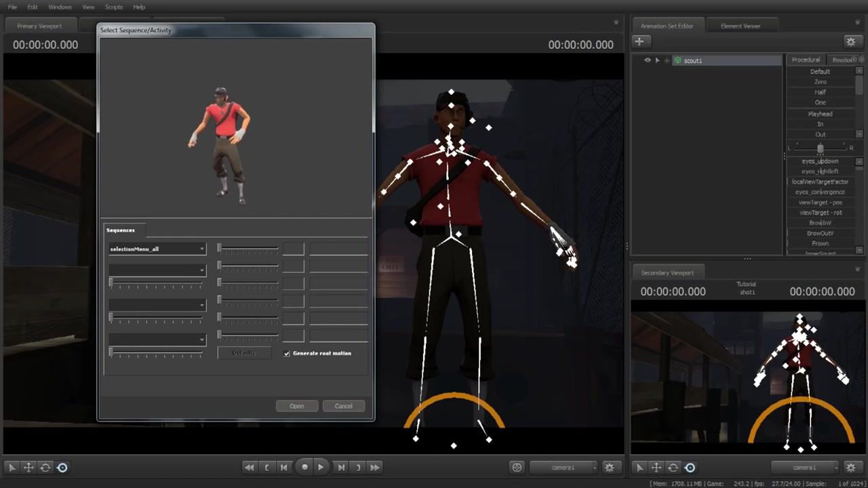Click the eyes_updown control slider

click(x=820, y=161)
